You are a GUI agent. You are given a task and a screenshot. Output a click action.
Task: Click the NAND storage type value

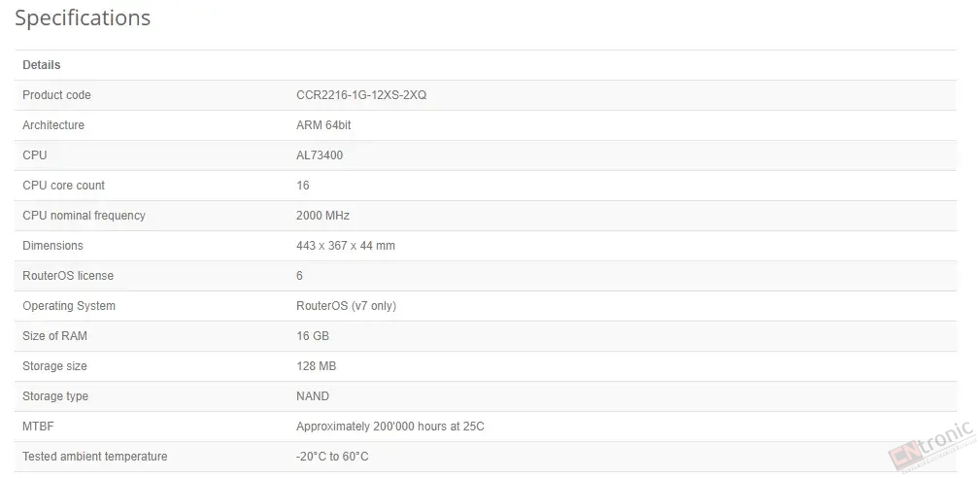click(x=313, y=396)
